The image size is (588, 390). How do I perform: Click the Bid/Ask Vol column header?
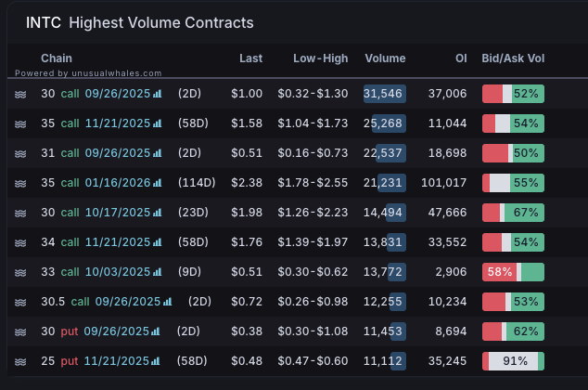[513, 58]
